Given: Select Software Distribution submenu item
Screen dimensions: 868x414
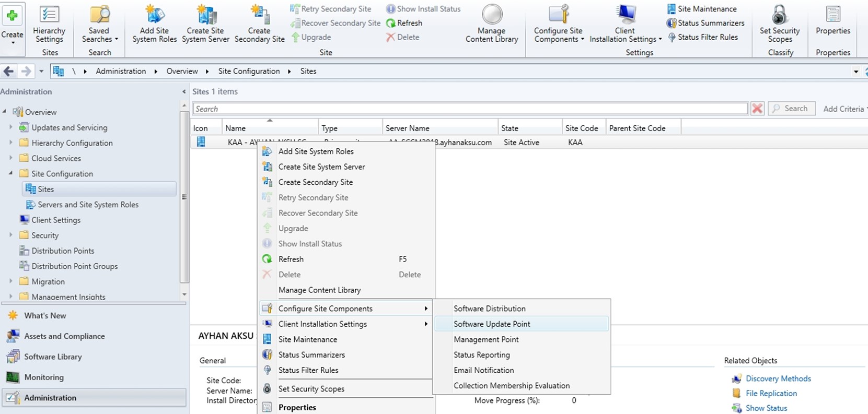Looking at the screenshot, I should 522,309.
